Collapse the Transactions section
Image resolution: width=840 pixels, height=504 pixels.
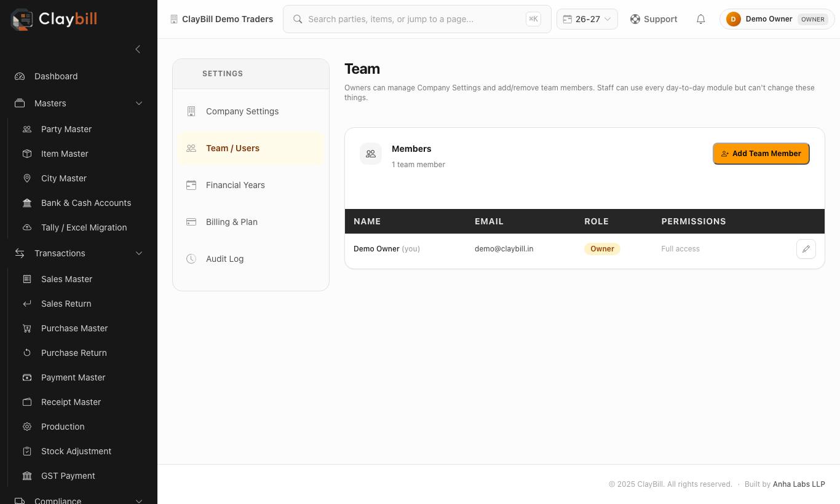pos(139,253)
